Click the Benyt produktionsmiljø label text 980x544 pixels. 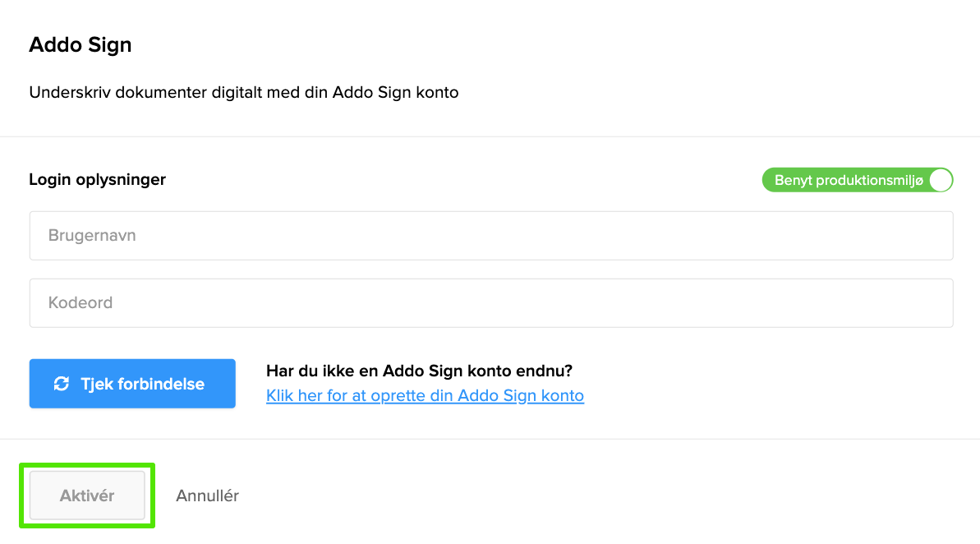(x=849, y=181)
